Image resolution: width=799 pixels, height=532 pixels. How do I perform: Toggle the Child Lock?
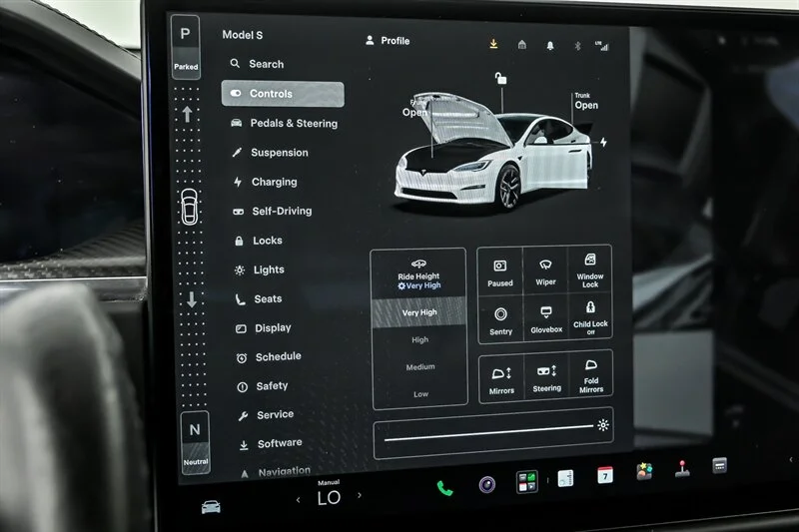click(x=590, y=317)
